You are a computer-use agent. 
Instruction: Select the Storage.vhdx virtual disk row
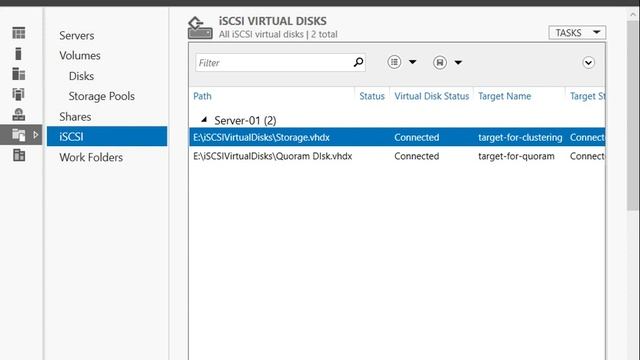[x=397, y=137]
